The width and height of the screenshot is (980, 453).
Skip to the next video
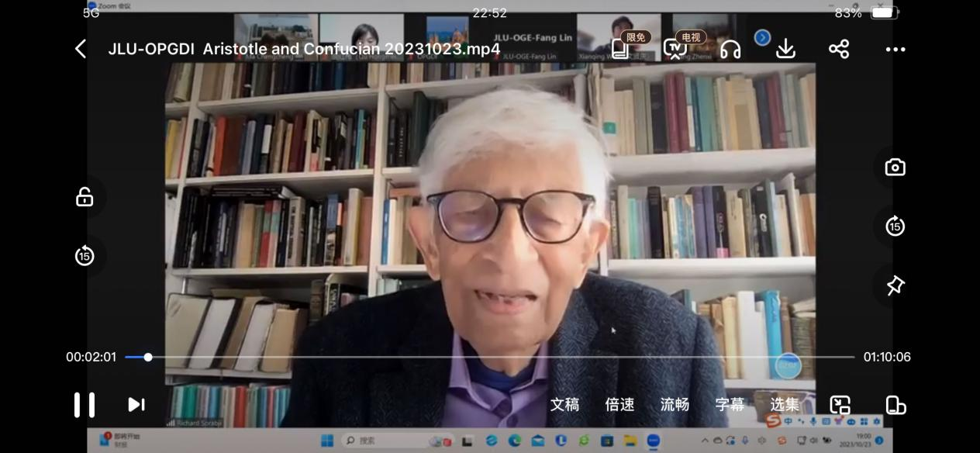tap(136, 404)
